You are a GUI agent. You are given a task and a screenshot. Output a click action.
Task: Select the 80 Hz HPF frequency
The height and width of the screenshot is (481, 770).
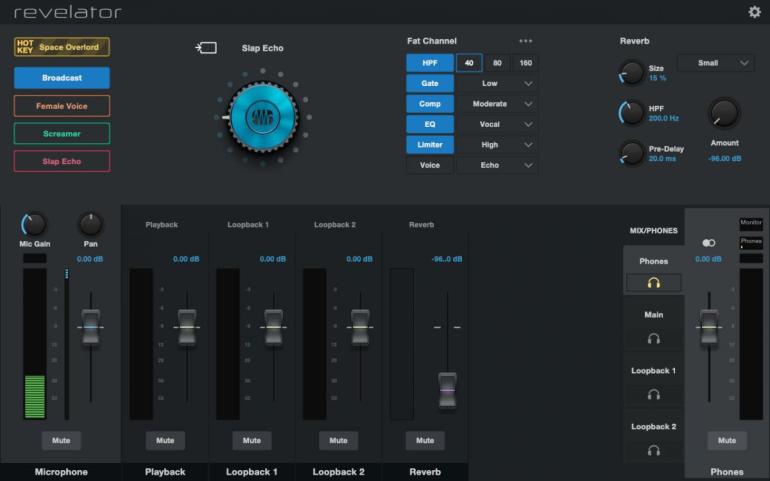point(497,63)
